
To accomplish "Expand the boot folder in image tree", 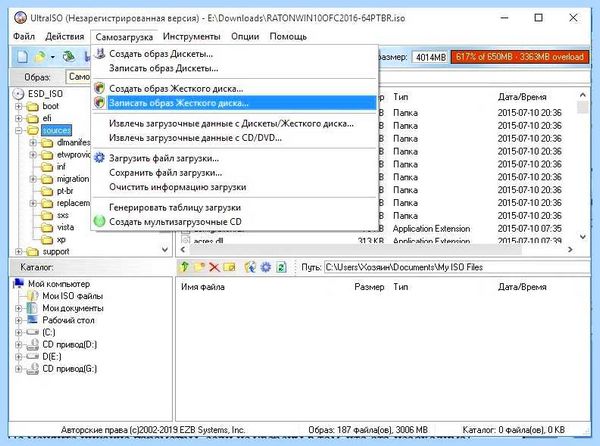I will tap(18, 106).
